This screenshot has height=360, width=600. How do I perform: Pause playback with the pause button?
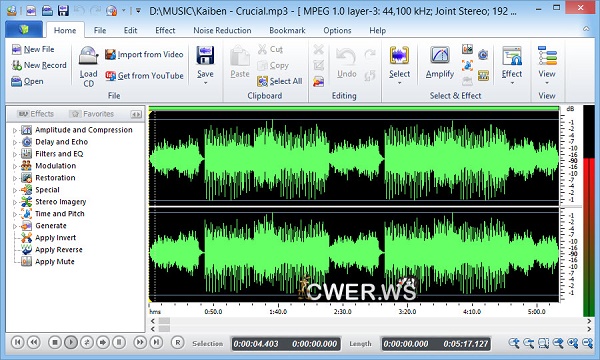tap(119, 342)
